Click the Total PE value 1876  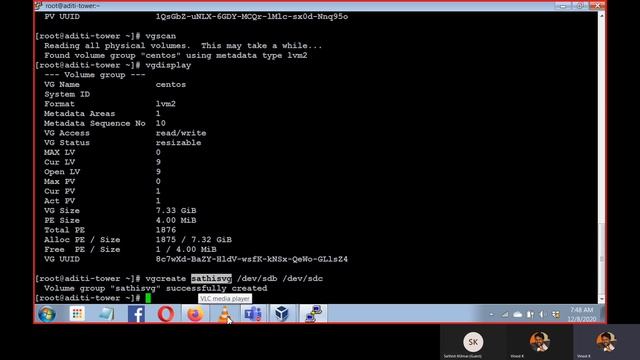click(166, 230)
